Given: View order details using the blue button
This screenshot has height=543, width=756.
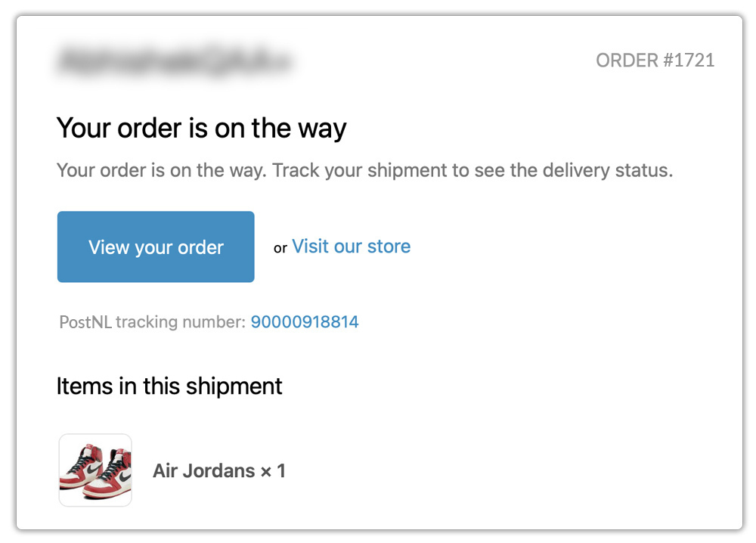Looking at the screenshot, I should [155, 247].
